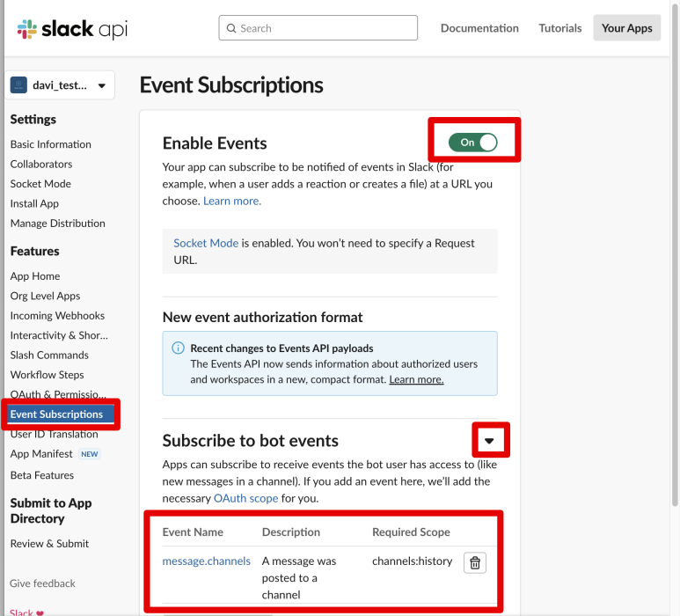Click the NEW badge beside App Manifest
The width and height of the screenshot is (680, 616).
point(90,454)
